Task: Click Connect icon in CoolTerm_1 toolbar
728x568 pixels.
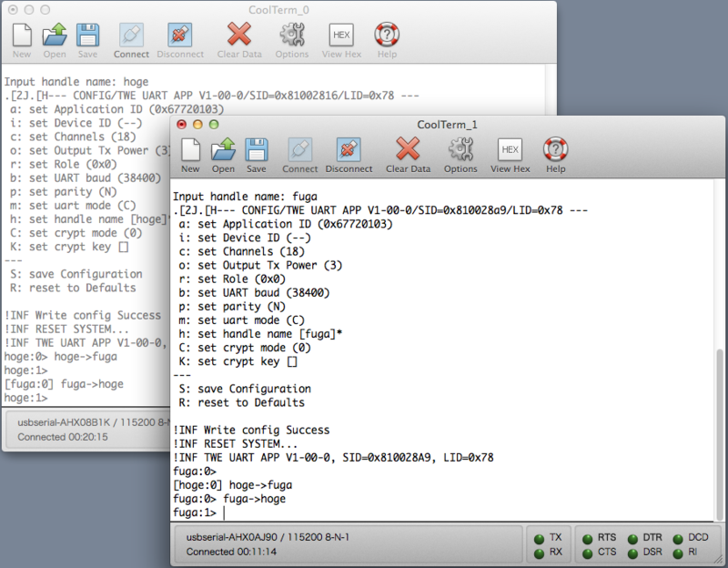Action: tap(300, 149)
